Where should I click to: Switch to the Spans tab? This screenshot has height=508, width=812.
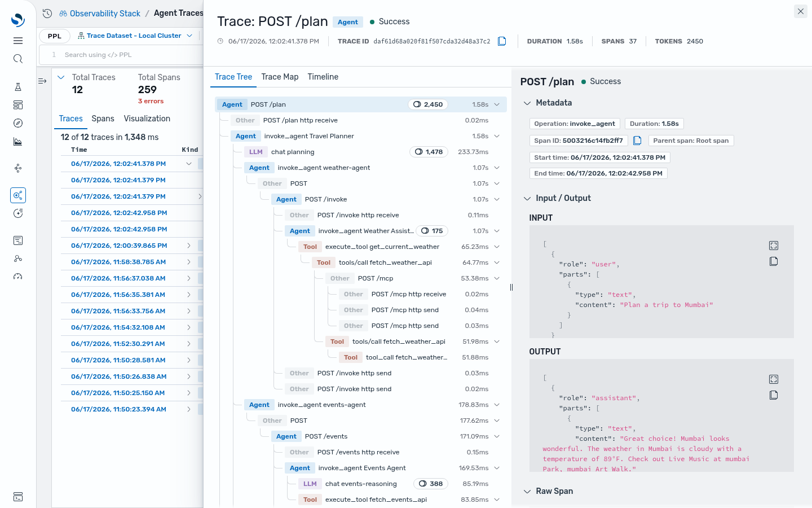pyautogui.click(x=103, y=119)
